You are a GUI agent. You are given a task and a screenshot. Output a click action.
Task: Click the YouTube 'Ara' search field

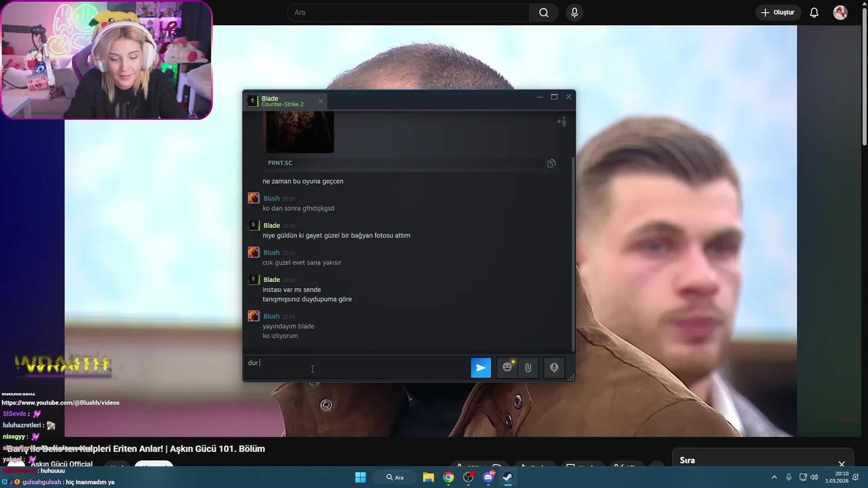click(x=408, y=12)
